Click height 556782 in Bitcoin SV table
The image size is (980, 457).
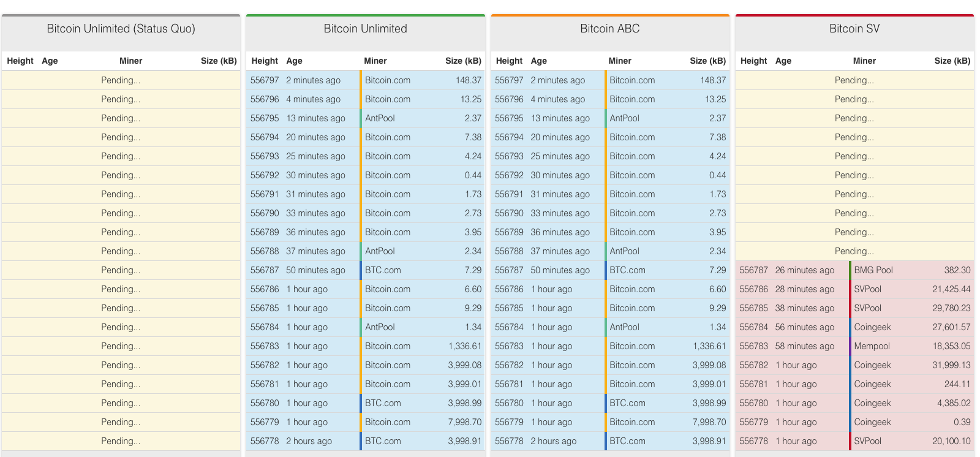[753, 365]
